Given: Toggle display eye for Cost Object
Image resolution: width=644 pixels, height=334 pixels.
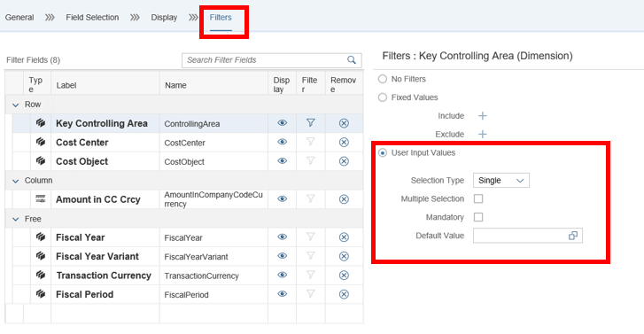Looking at the screenshot, I should tap(283, 160).
